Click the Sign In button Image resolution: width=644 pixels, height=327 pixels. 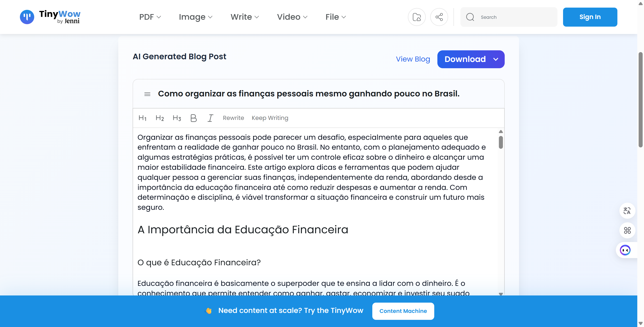pos(590,17)
